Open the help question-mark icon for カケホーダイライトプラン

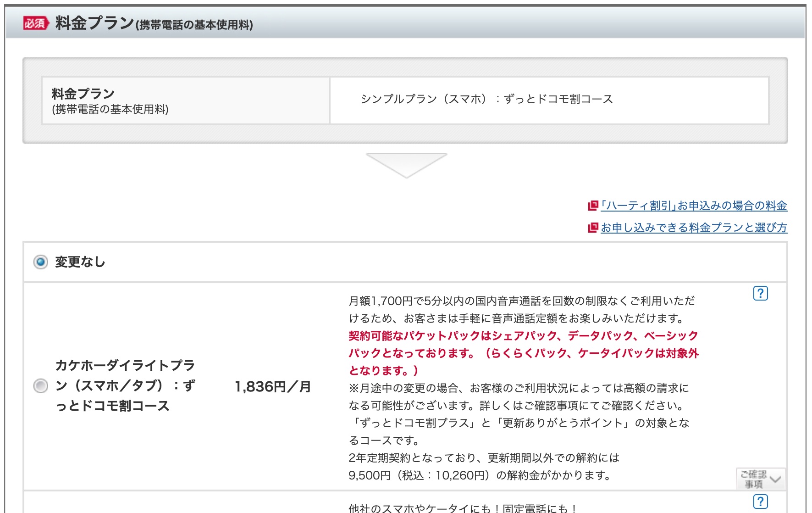click(x=761, y=293)
